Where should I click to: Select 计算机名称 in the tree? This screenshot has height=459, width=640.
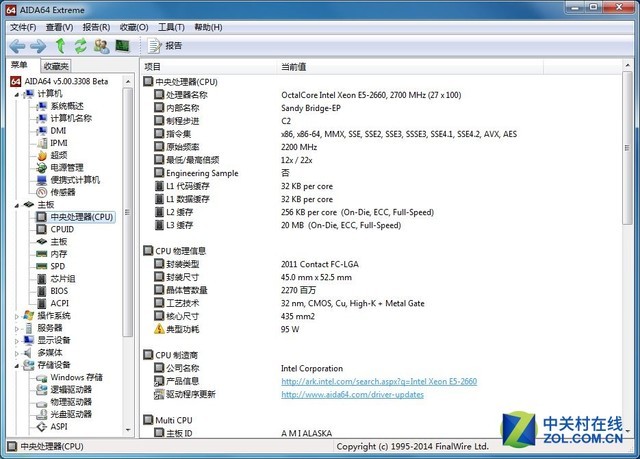pyautogui.click(x=71, y=118)
